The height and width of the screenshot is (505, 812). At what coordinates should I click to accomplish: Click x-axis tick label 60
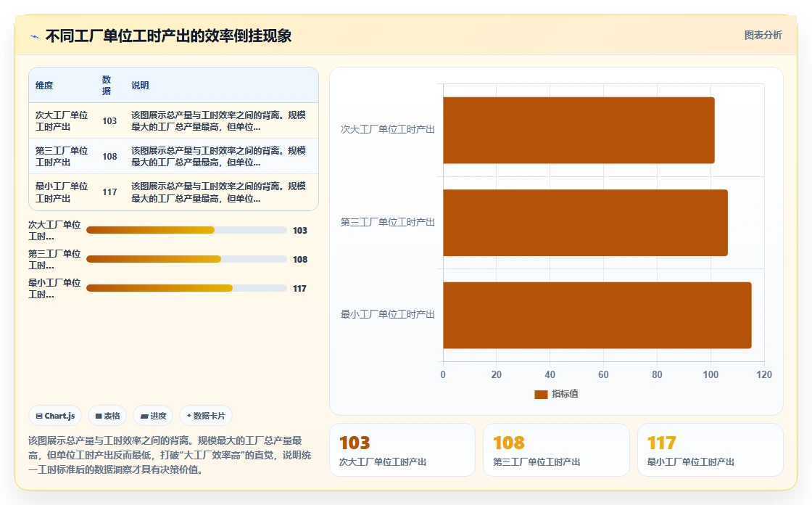coord(603,375)
